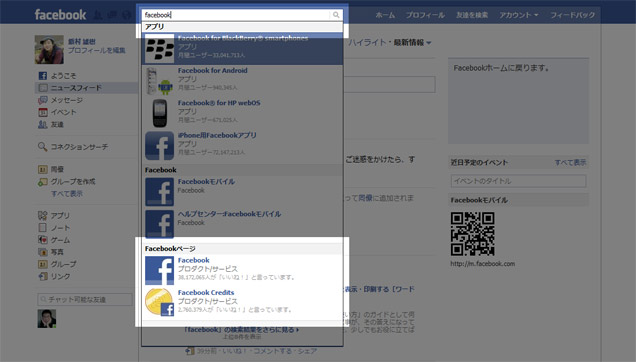Click the ヘルプセンター result icon

[159, 224]
